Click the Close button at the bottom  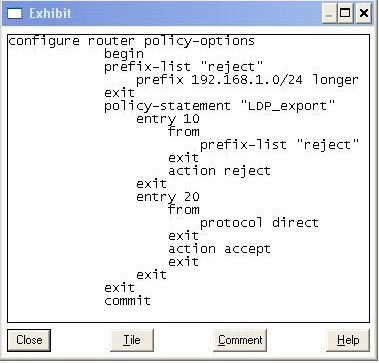point(29,340)
